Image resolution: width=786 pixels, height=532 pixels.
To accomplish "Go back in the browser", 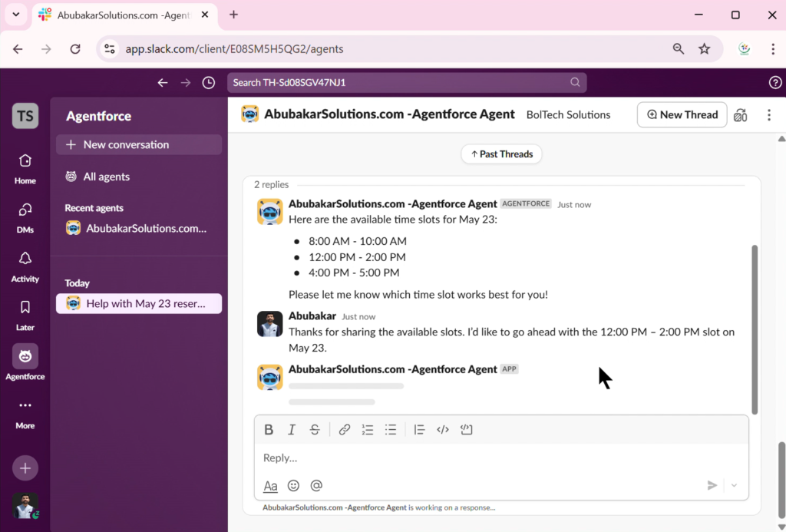I will click(x=18, y=49).
